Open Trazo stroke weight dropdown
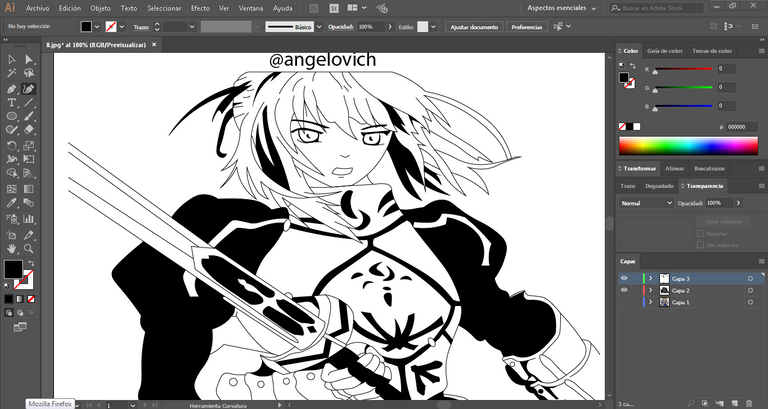The image size is (768, 409). (x=192, y=27)
